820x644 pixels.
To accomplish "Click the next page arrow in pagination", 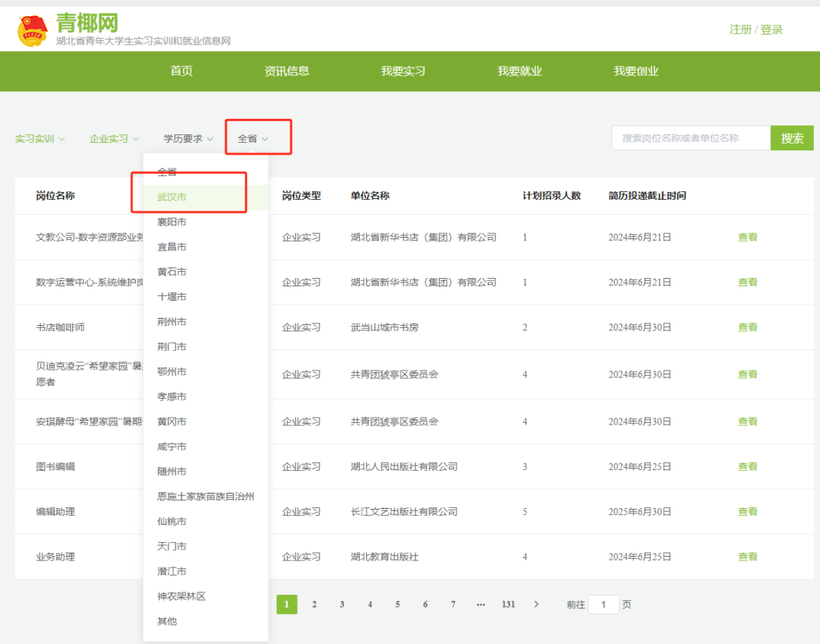I will pyautogui.click(x=536, y=605).
